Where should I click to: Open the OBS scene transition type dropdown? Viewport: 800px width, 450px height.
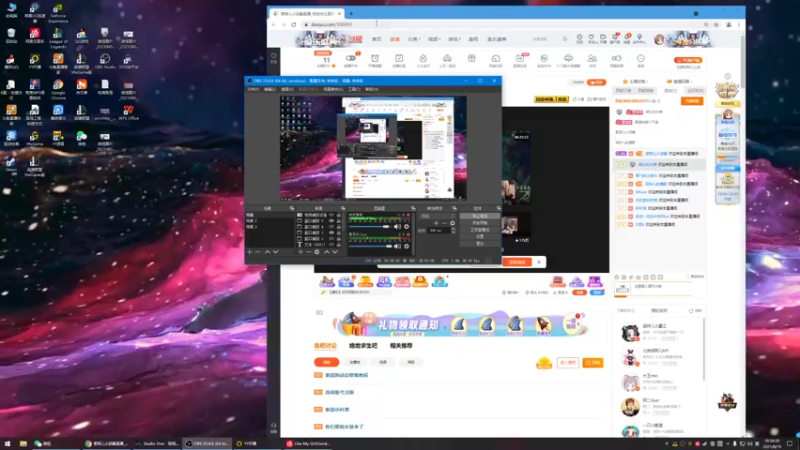[437, 216]
